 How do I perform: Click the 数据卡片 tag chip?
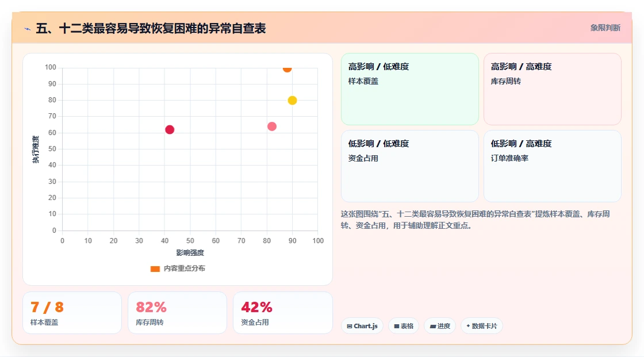pyautogui.click(x=482, y=326)
